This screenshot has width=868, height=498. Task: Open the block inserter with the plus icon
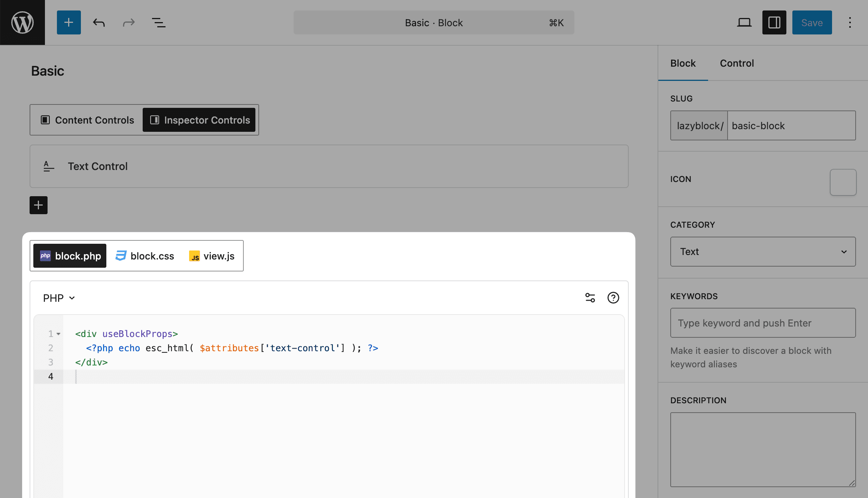pos(69,22)
